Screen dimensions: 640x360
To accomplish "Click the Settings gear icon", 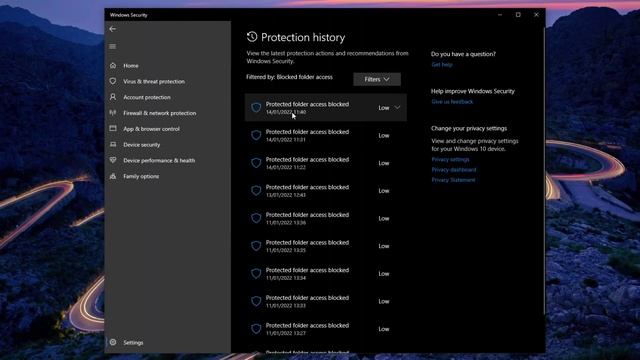I will tap(113, 342).
